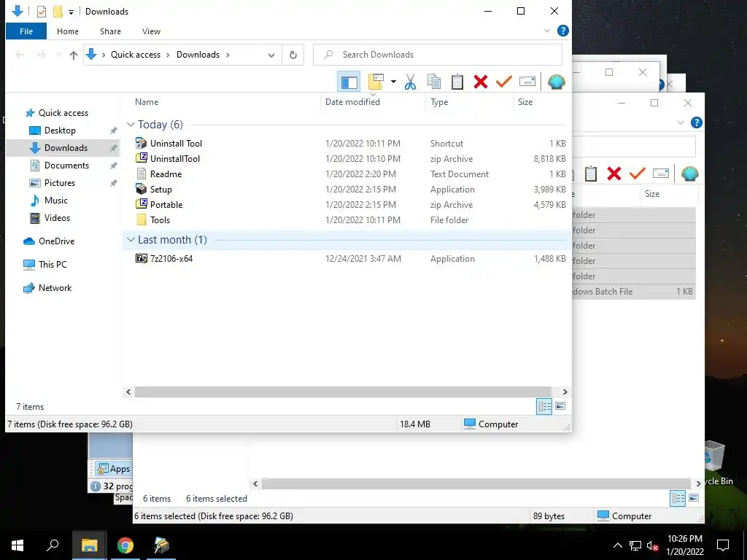Switch to Large icons view in background window
The width and height of the screenshot is (747, 560).
click(694, 498)
